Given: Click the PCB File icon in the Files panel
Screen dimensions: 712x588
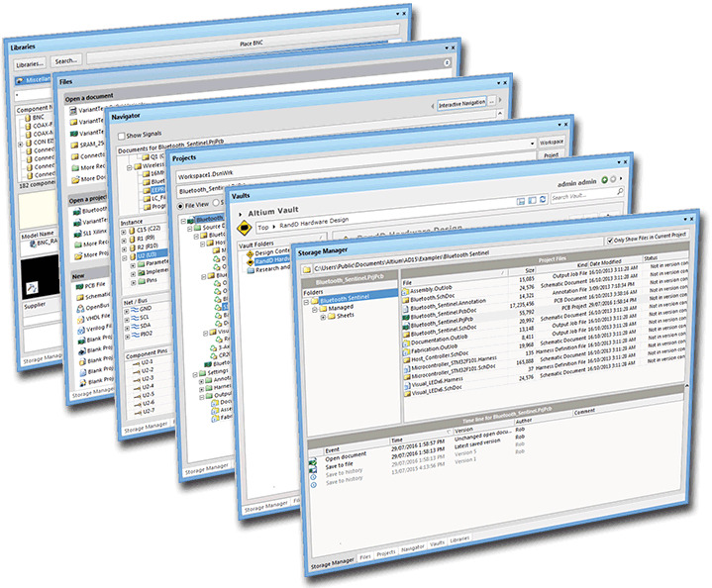Looking at the screenshot, I should [x=79, y=286].
